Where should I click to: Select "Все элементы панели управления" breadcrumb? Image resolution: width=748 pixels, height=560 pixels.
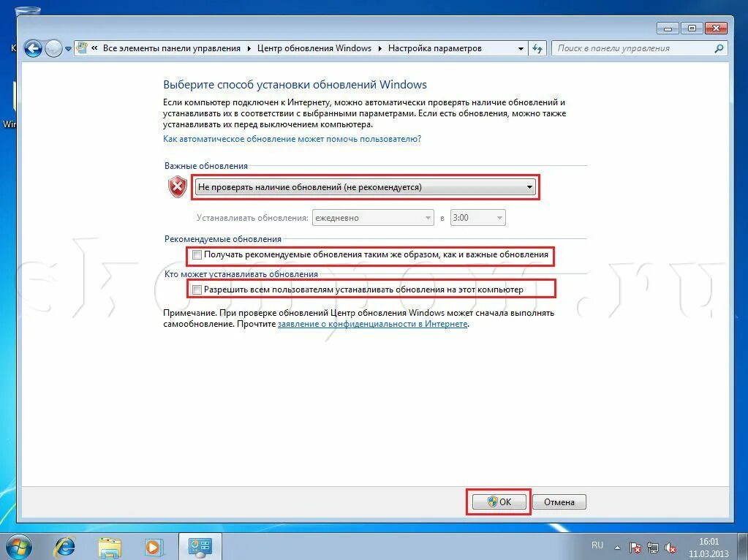(172, 48)
